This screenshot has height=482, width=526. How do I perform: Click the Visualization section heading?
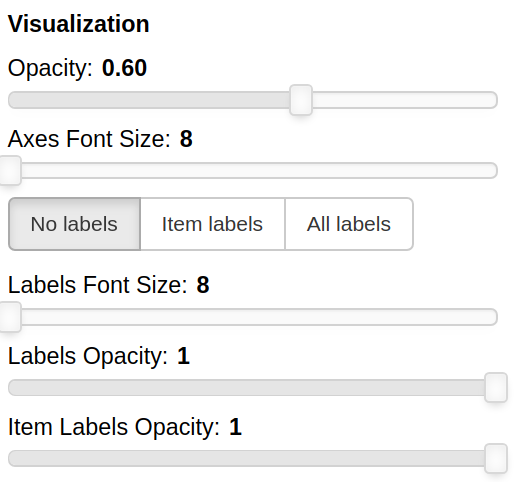tap(78, 24)
